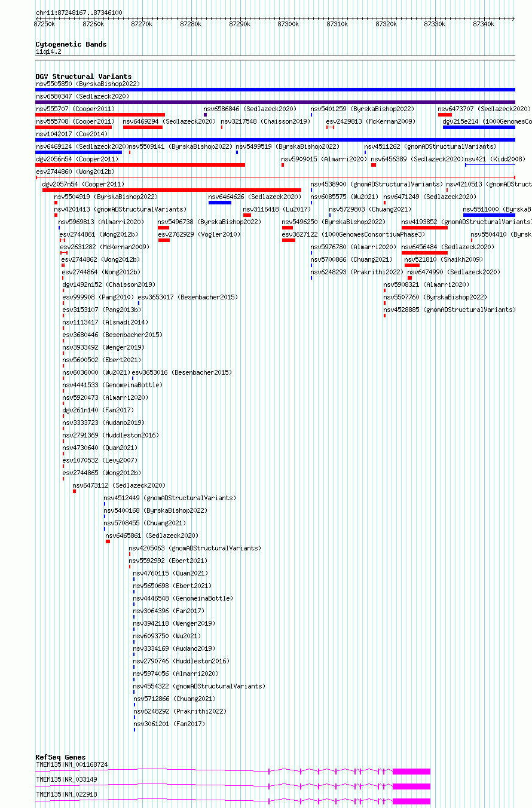532x808 pixels.
Task: Click the 87270k ruler tick label
Action: click(x=142, y=24)
